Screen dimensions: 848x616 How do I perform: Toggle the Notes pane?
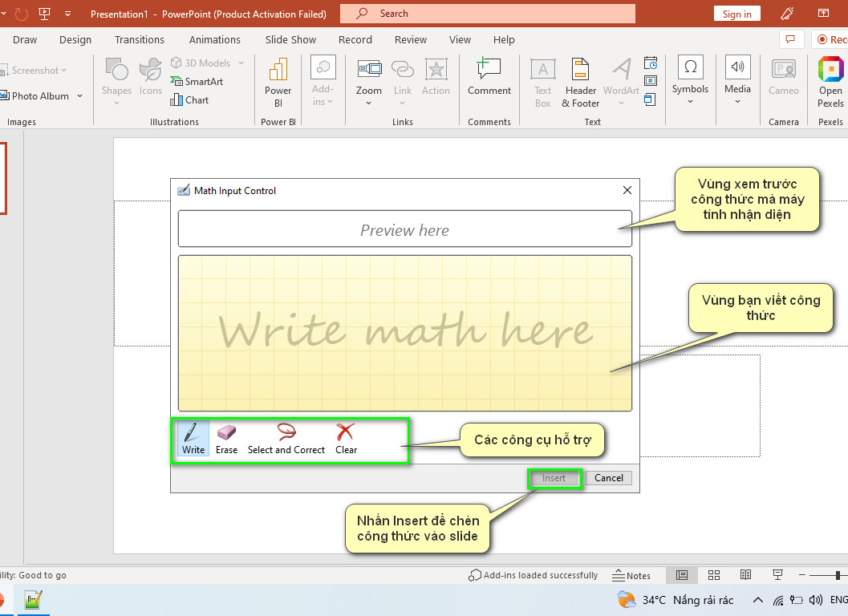coord(631,575)
